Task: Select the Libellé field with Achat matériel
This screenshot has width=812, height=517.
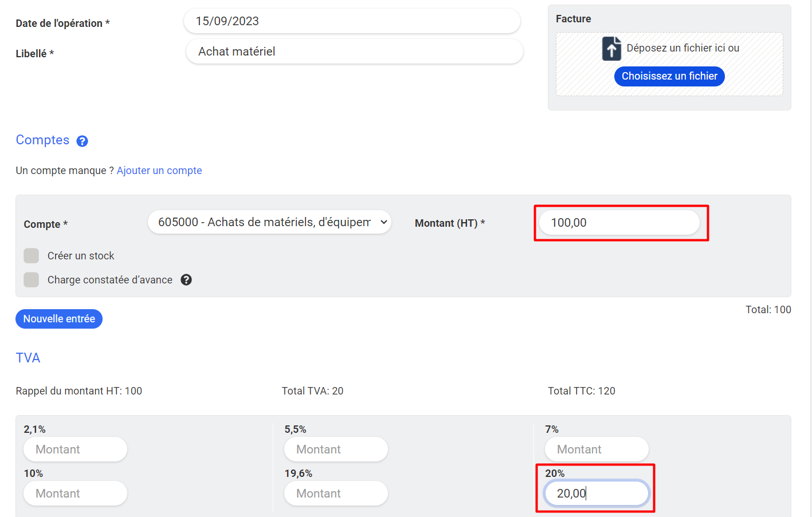Action: click(354, 52)
